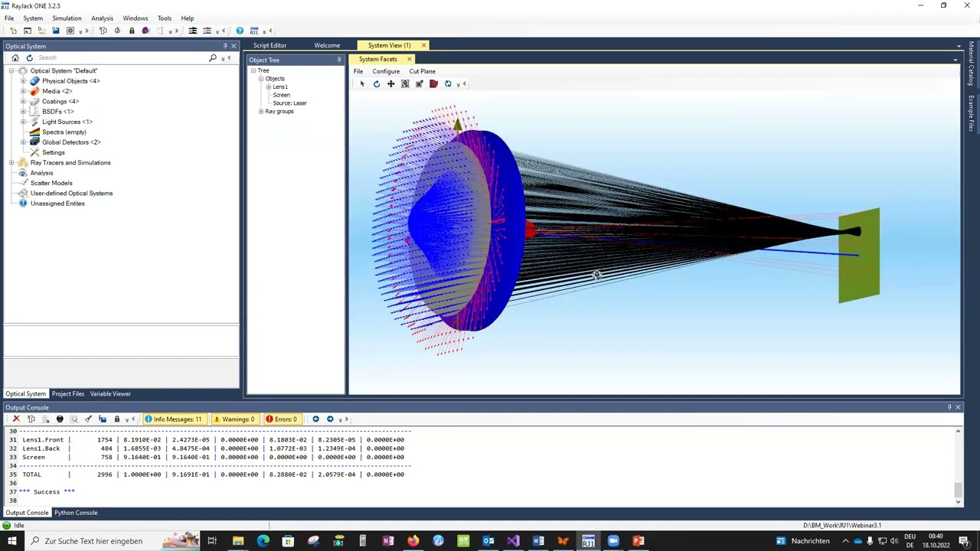Pin the Optical System panel
The width and height of the screenshot is (980, 551).
pos(225,46)
